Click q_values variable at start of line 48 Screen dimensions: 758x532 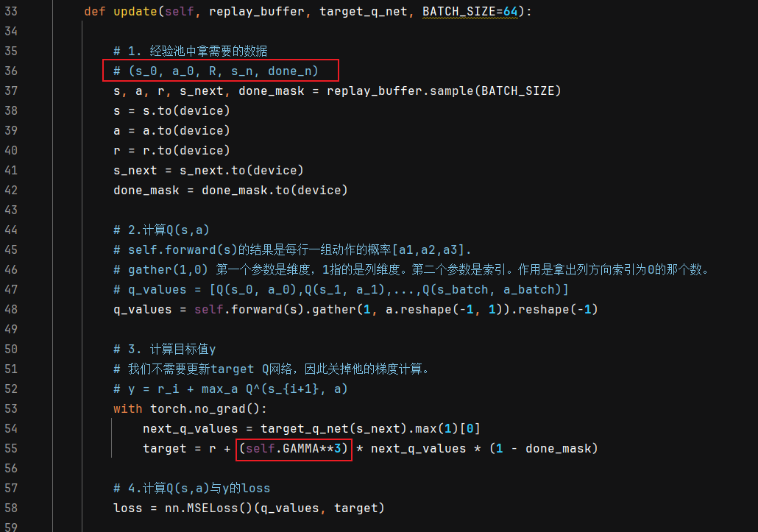143,309
